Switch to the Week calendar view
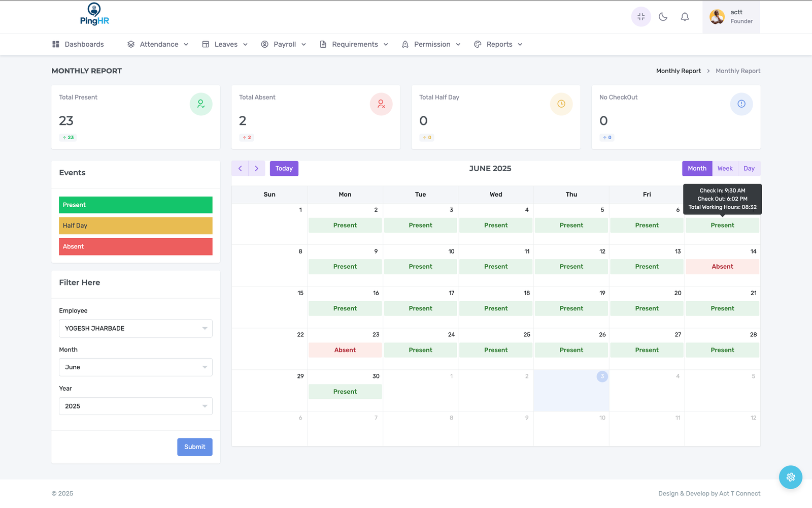Screen dimensions: 812x508 pos(725,169)
